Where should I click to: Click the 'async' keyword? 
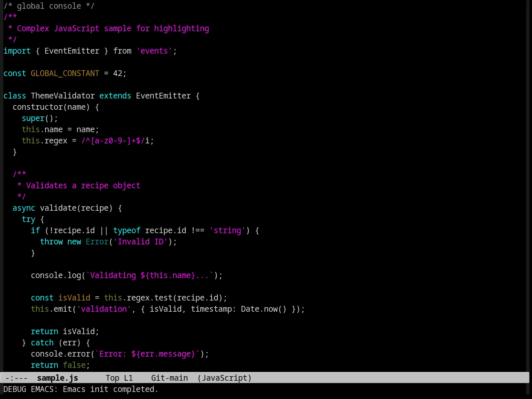tap(24, 208)
